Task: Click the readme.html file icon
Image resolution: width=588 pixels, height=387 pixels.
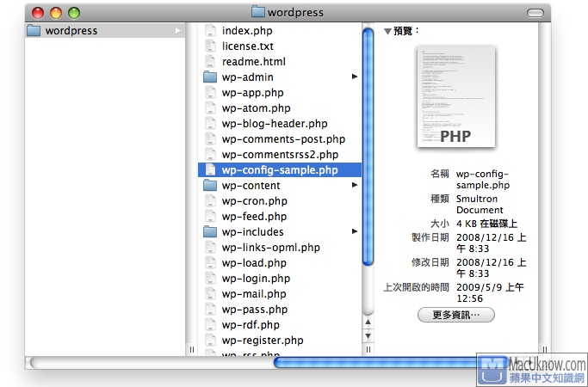Action: [x=209, y=62]
